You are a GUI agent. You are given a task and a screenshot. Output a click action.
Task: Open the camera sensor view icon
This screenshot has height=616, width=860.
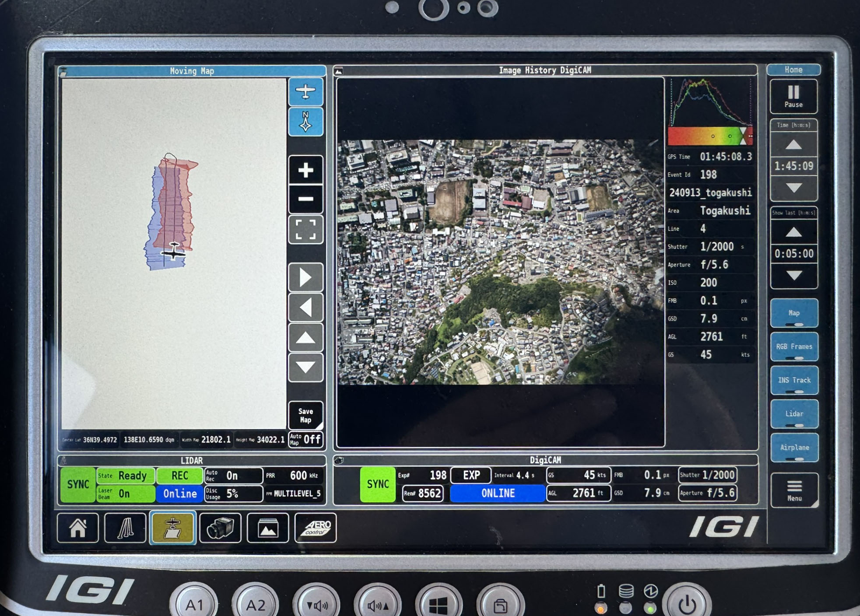(x=220, y=528)
